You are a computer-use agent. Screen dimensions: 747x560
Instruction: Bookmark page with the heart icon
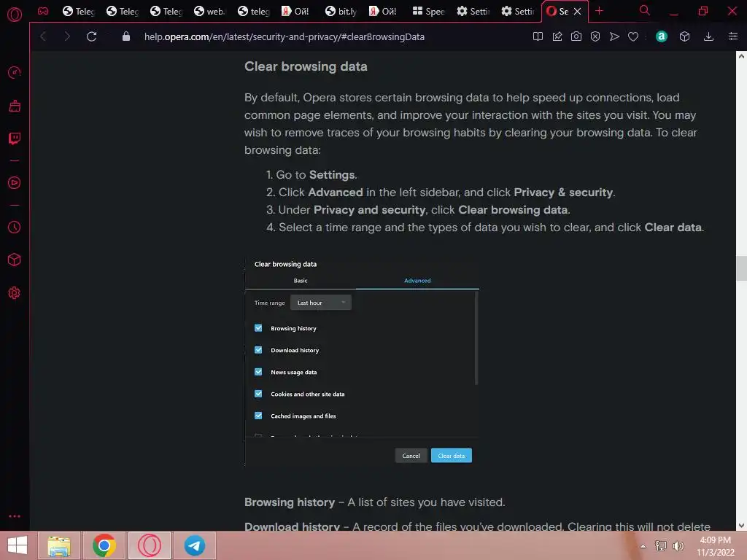633,36
